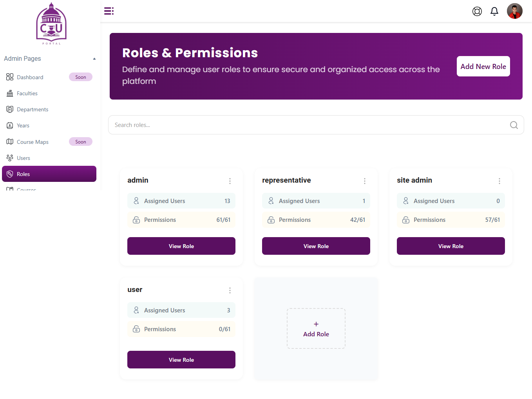Open representative role three-dot options menu
532x399 pixels.
tap(365, 181)
